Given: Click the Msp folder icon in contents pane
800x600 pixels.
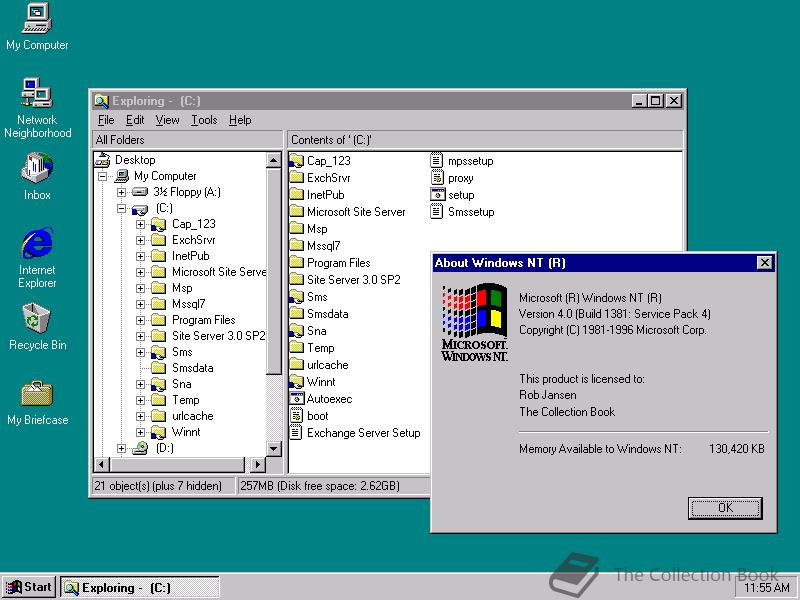Looking at the screenshot, I should (x=296, y=229).
